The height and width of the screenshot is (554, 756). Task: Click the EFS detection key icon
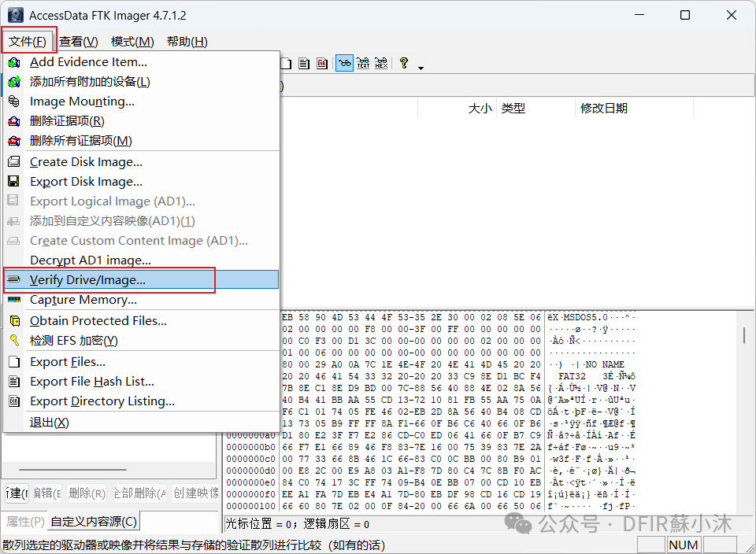click(14, 340)
